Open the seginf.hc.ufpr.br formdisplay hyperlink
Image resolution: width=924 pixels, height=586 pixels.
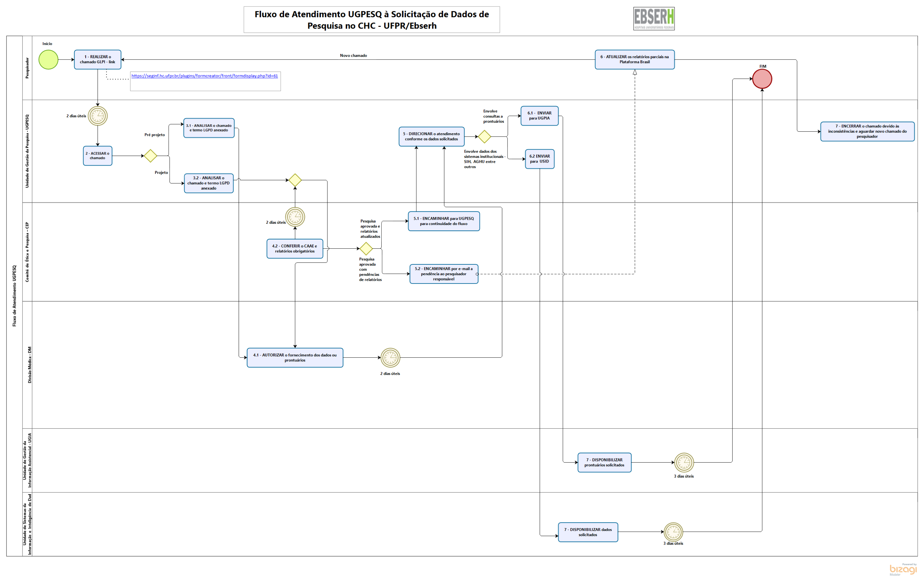(205, 76)
